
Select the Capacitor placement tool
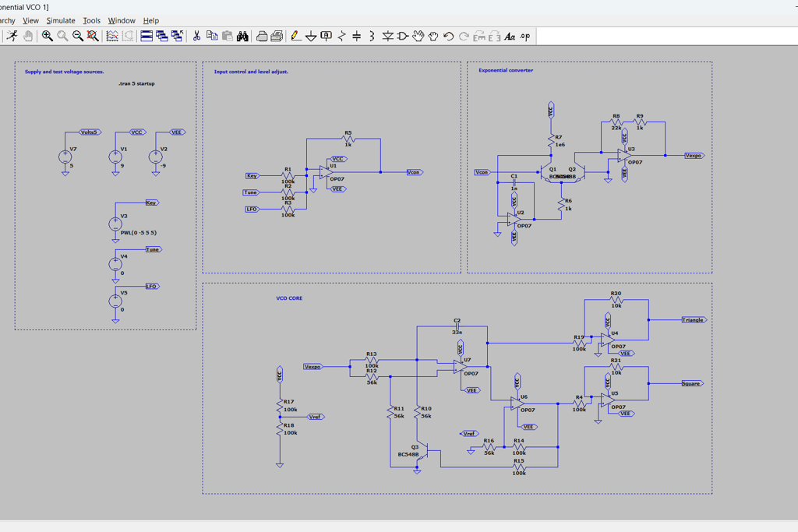pyautogui.click(x=357, y=36)
